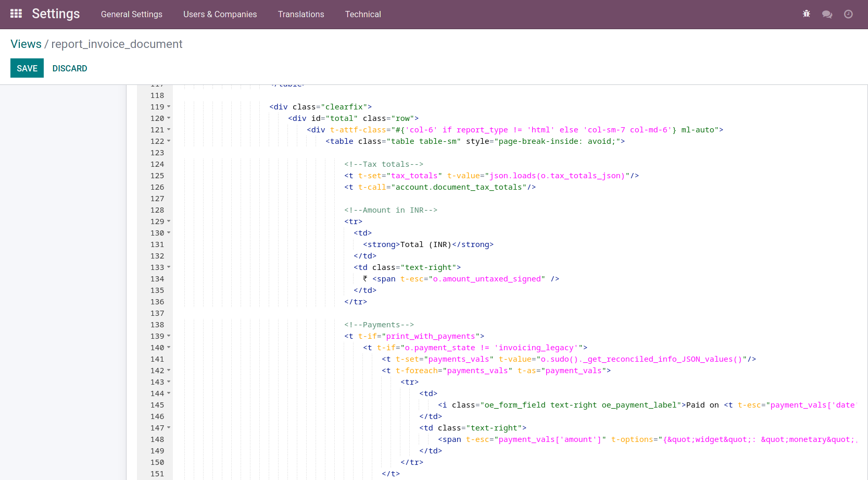The height and width of the screenshot is (480, 868).
Task: Open the General Settings menu
Action: click(x=131, y=14)
